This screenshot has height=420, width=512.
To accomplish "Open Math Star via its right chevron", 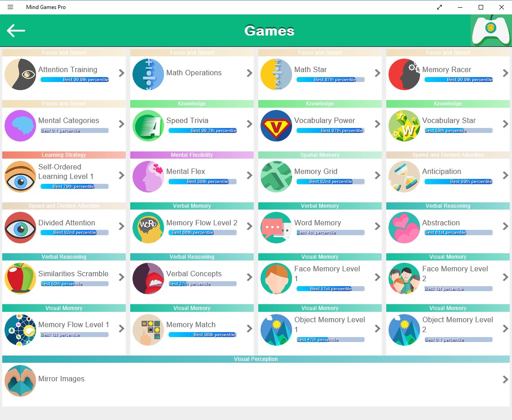I will click(x=378, y=73).
